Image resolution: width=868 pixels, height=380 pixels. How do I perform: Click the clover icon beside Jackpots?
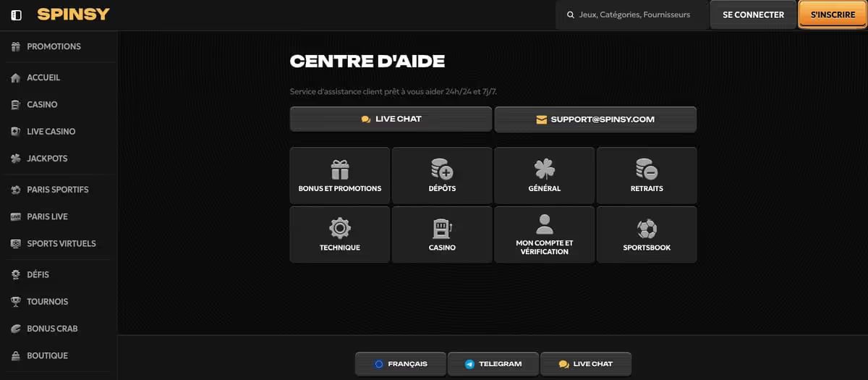click(16, 159)
